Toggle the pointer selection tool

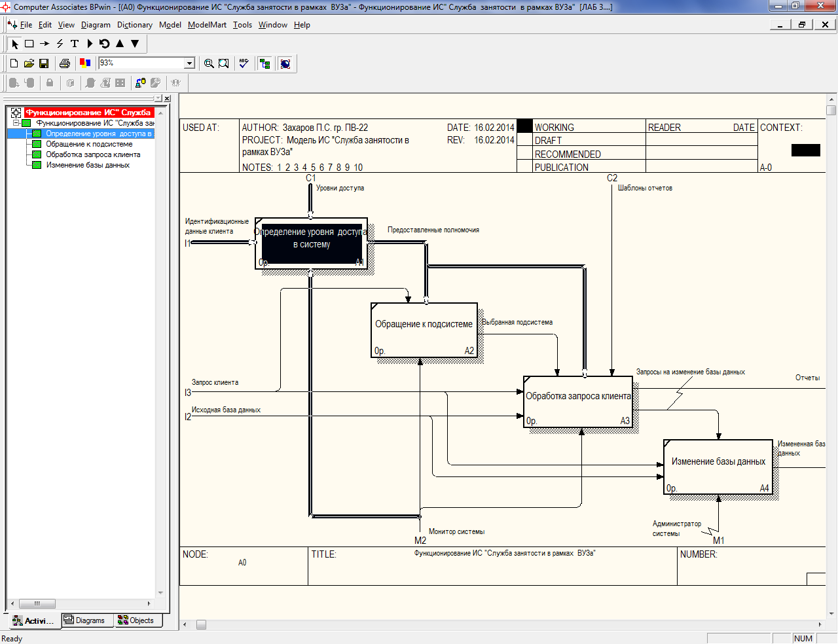tap(15, 44)
